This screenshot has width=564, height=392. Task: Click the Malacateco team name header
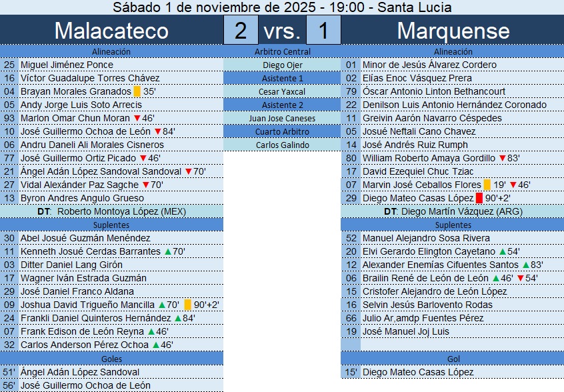pyautogui.click(x=111, y=31)
